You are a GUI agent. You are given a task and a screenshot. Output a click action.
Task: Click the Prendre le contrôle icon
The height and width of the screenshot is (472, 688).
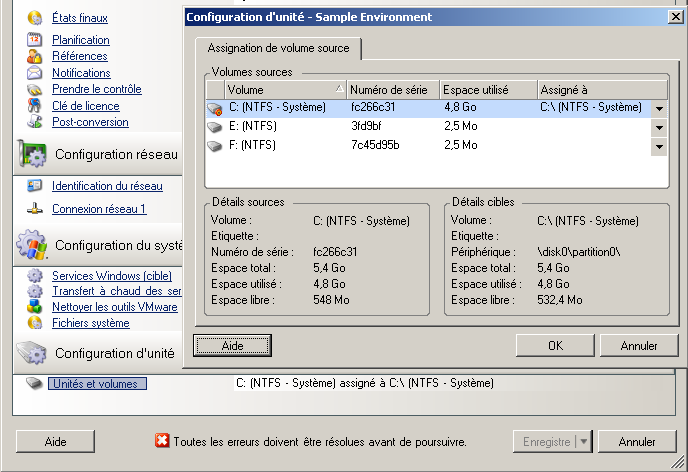35,89
